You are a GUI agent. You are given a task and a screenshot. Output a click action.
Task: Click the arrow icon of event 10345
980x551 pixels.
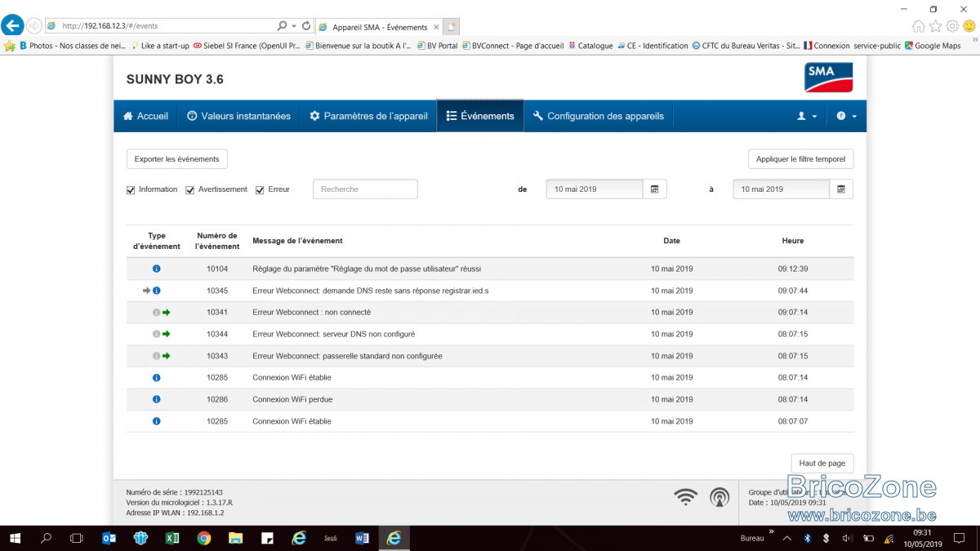[147, 291]
